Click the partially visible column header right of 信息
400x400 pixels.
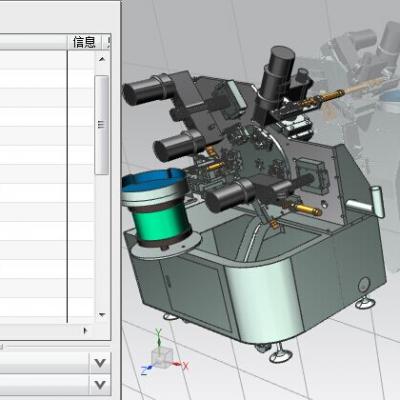107,42
